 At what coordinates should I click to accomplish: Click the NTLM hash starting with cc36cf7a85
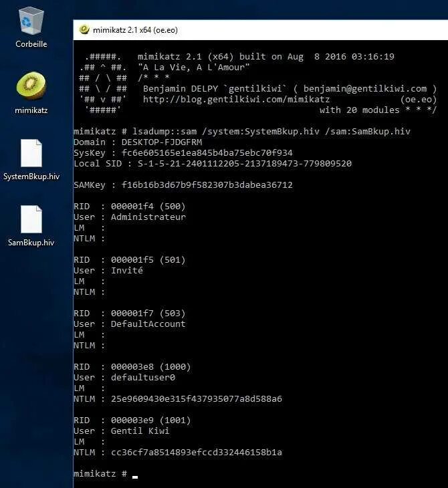(x=197, y=453)
